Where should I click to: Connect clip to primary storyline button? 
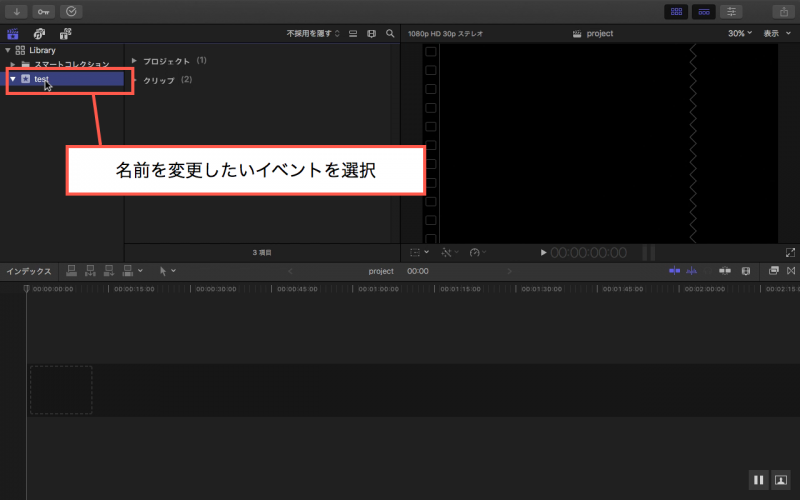coord(71,271)
